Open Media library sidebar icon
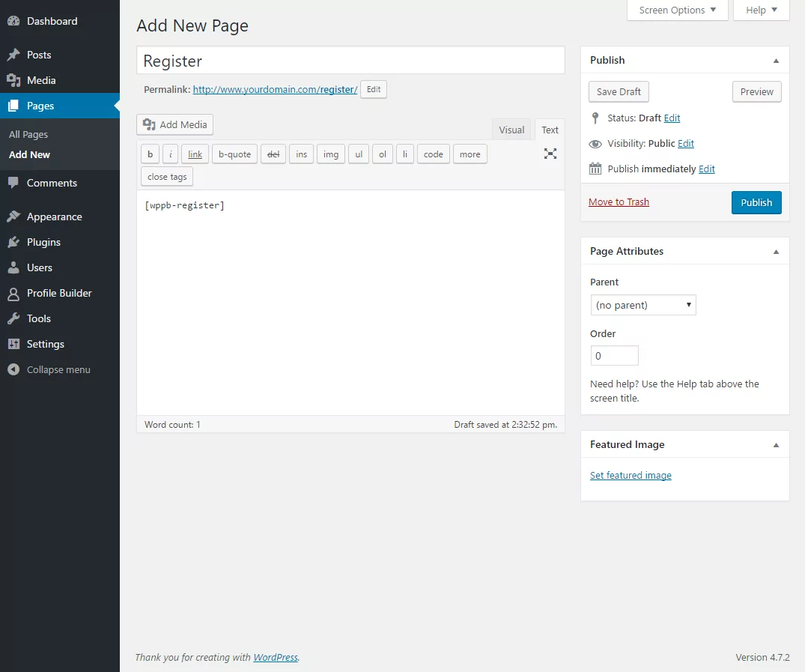The width and height of the screenshot is (805, 672). pyautogui.click(x=13, y=80)
